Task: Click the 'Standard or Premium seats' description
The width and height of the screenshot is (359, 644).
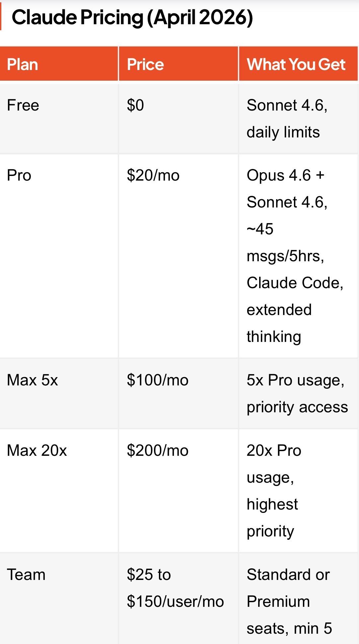Action: point(288,588)
